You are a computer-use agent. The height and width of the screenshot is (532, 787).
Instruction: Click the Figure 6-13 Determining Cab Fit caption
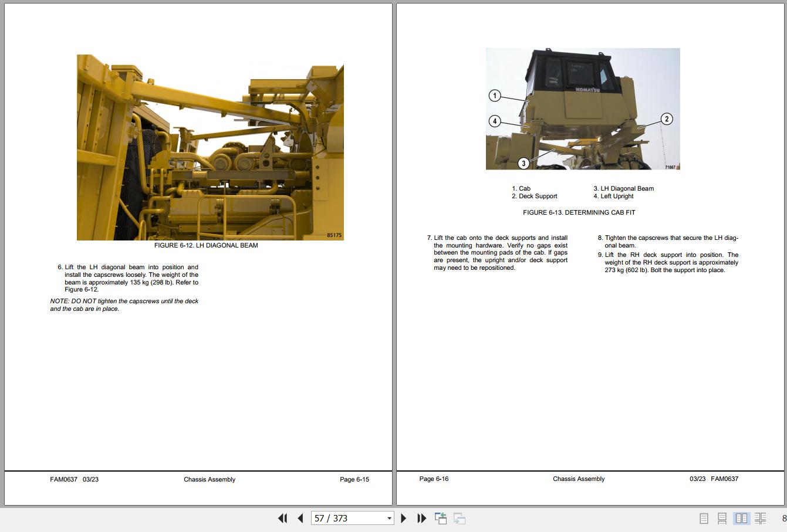point(579,212)
